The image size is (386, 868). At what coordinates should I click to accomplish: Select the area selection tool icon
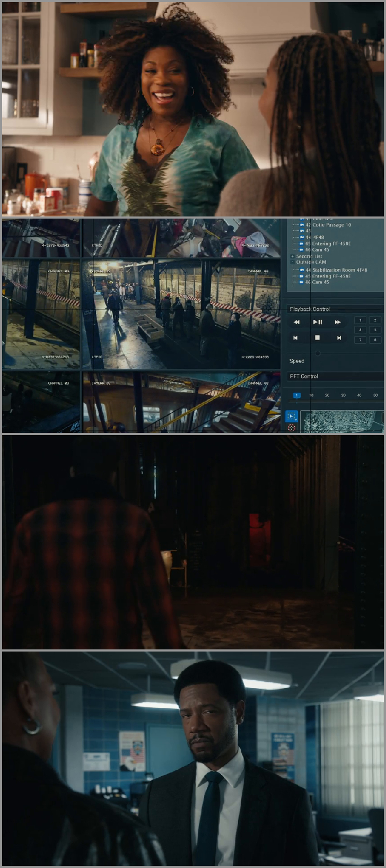[x=291, y=416]
